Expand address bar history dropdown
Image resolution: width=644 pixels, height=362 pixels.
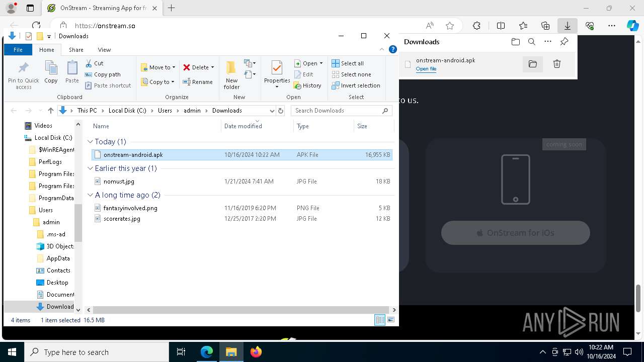click(272, 111)
